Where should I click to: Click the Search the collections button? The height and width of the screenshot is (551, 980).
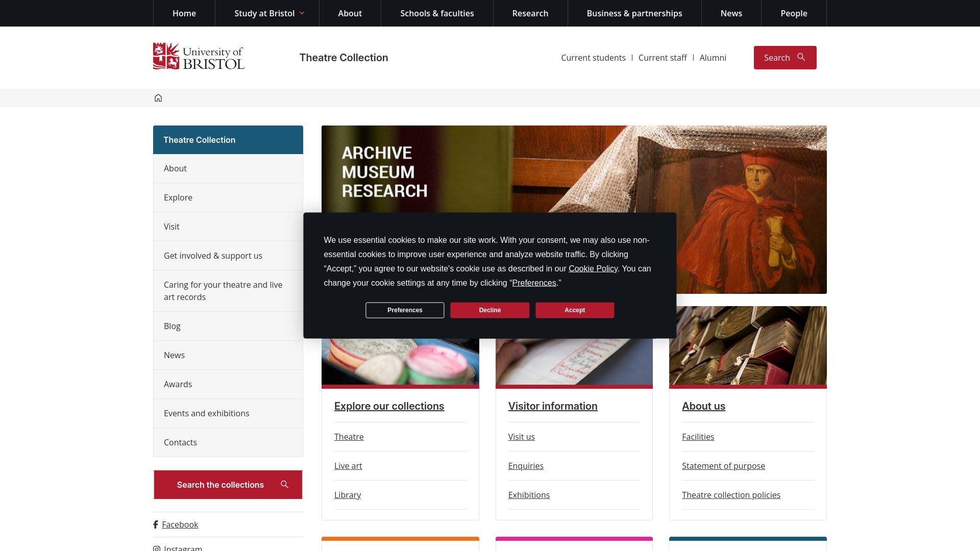(x=228, y=485)
